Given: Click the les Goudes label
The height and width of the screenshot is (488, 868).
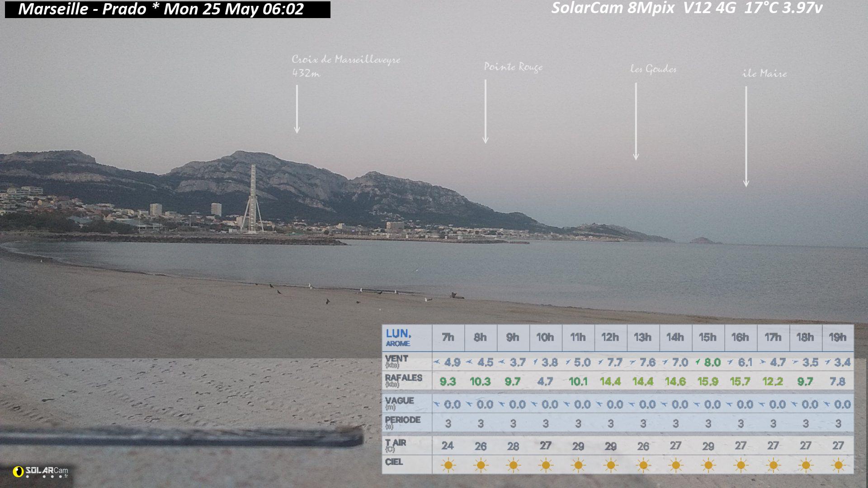Looking at the screenshot, I should coord(653,69).
